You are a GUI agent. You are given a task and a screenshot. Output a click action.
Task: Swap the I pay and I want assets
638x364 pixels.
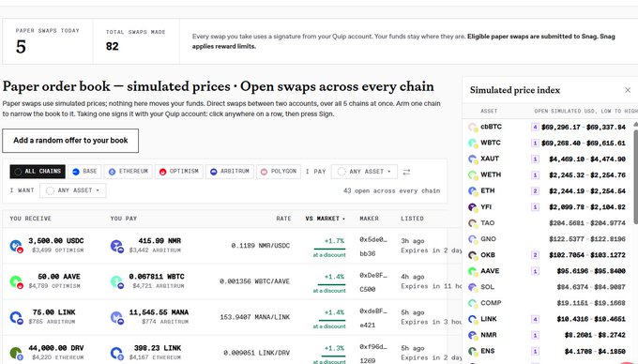406,172
